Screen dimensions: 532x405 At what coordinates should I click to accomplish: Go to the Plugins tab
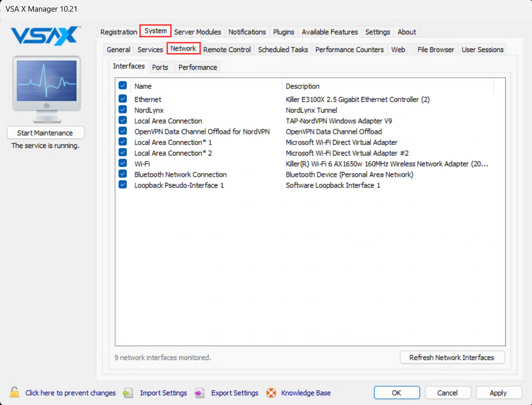pyautogui.click(x=284, y=32)
